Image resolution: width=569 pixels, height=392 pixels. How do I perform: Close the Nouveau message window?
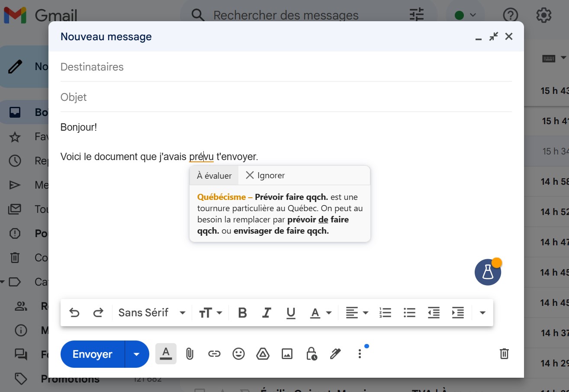pos(509,37)
